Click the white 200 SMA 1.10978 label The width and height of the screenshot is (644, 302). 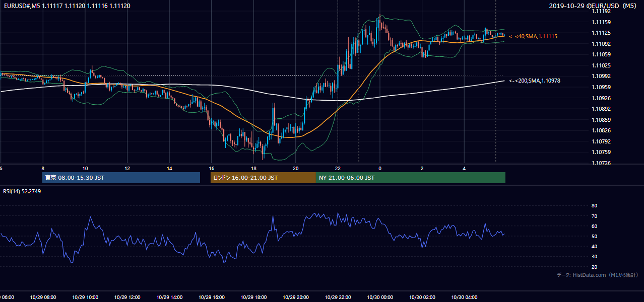(535, 81)
